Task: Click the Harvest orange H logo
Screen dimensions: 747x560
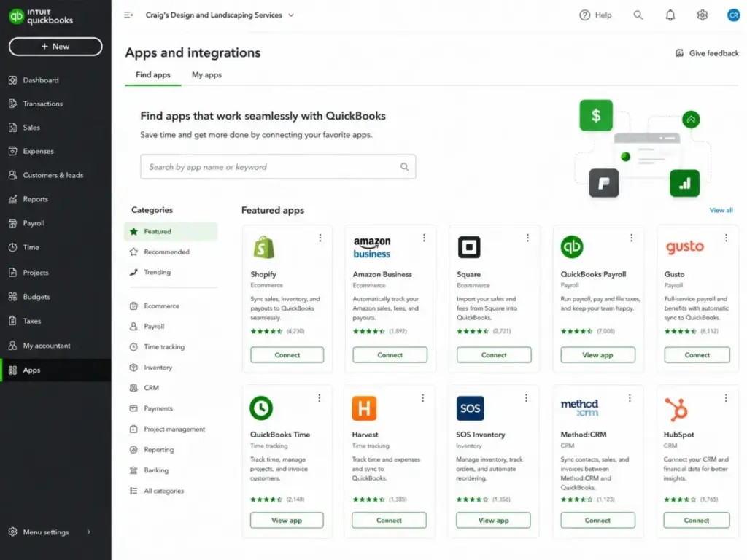Action: [365, 408]
